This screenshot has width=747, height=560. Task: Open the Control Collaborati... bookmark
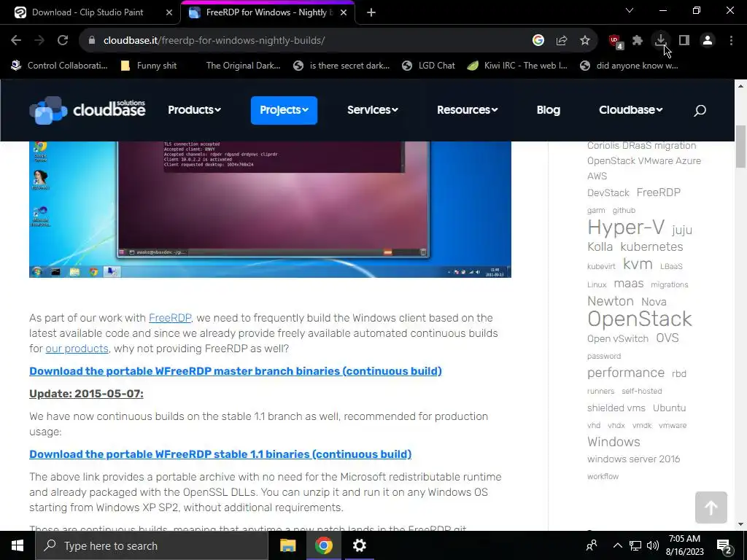point(60,66)
